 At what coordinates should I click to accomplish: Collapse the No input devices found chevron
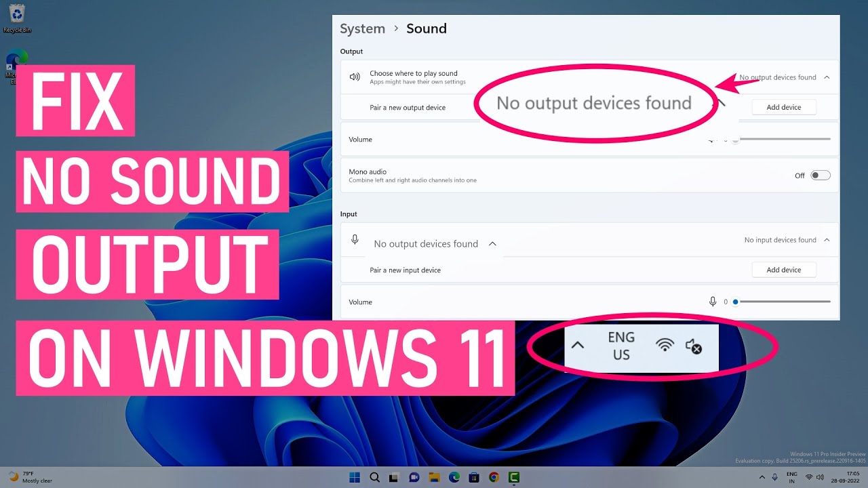[x=827, y=240]
